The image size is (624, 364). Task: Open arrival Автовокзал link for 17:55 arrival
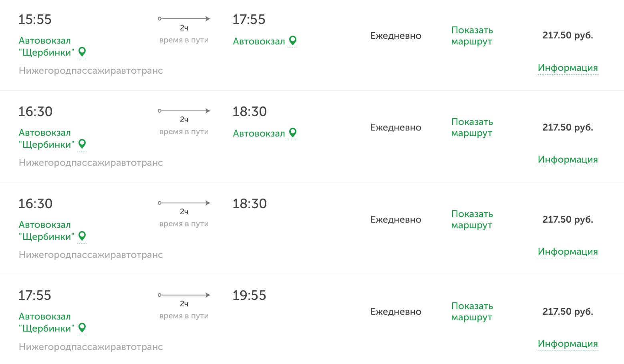click(259, 41)
